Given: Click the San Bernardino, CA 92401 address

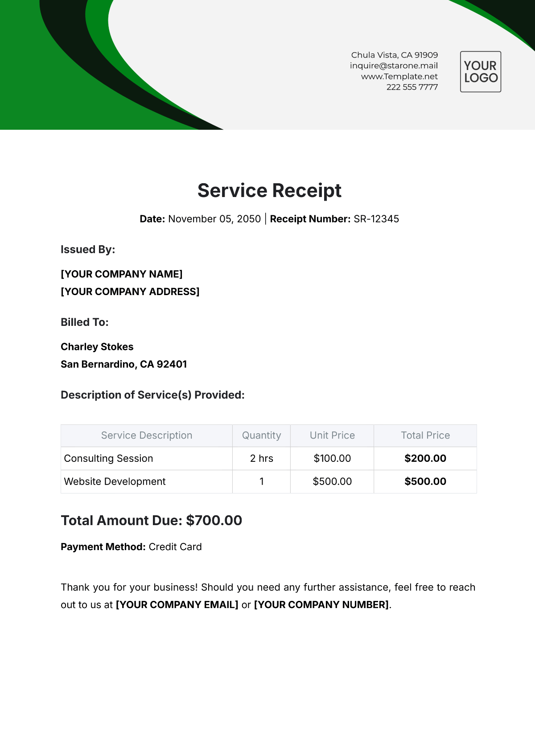Looking at the screenshot, I should coord(124,364).
